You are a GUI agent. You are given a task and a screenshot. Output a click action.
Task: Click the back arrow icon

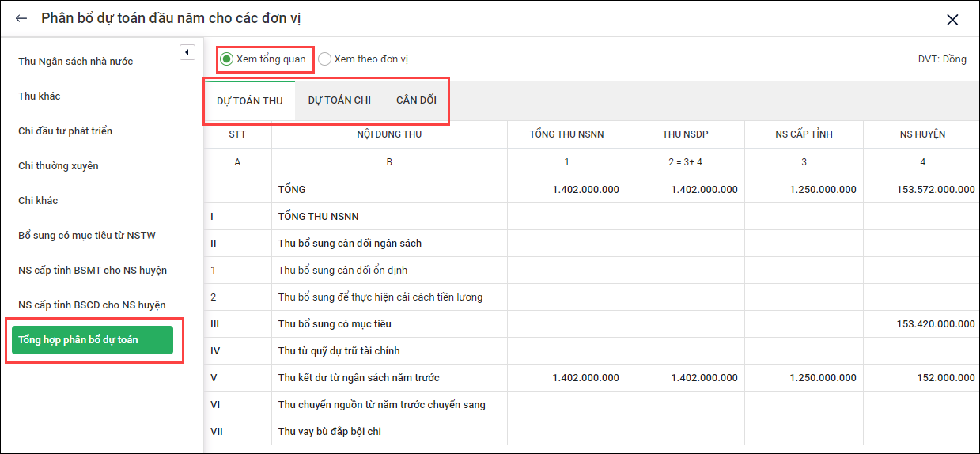[21, 18]
